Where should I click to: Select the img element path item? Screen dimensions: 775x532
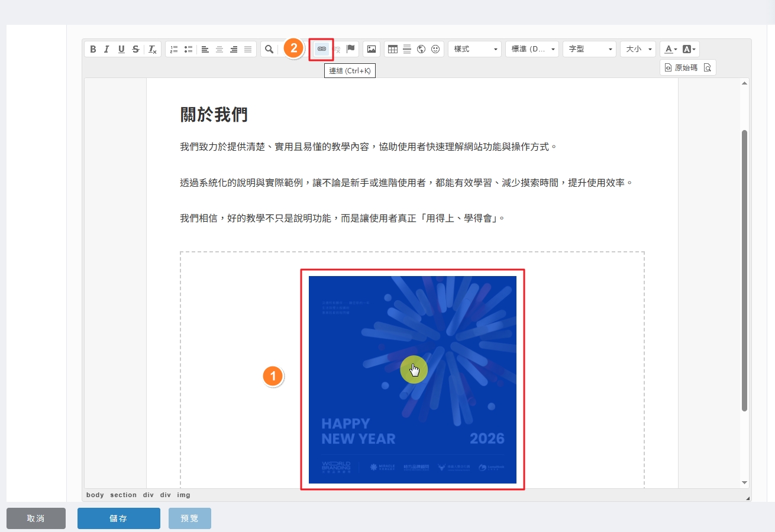pos(183,495)
